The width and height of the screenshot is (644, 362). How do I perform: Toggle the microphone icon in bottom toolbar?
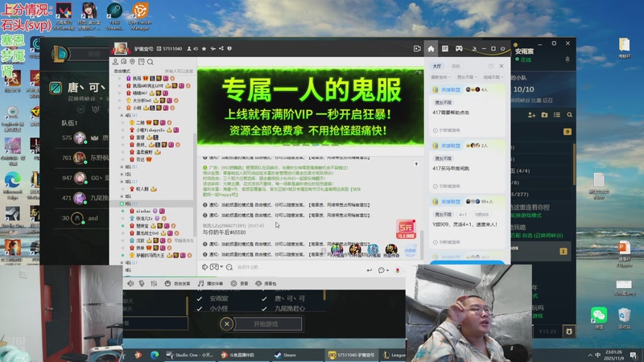(x=142, y=283)
